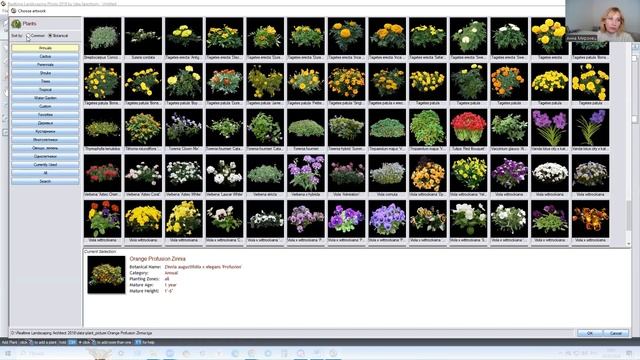Open the Windows Start menu

7,353
